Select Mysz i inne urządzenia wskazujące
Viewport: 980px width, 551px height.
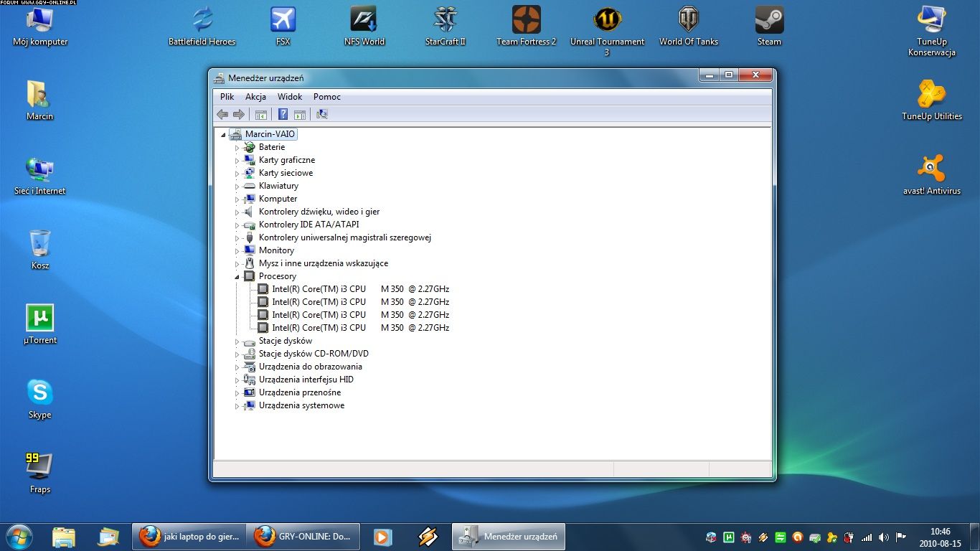[324, 263]
